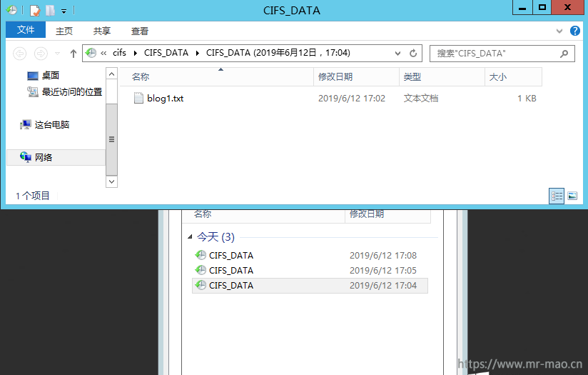Image resolution: width=588 pixels, height=375 pixels.
Task: Sort by the 名称 column header
Action: pyautogui.click(x=216, y=77)
